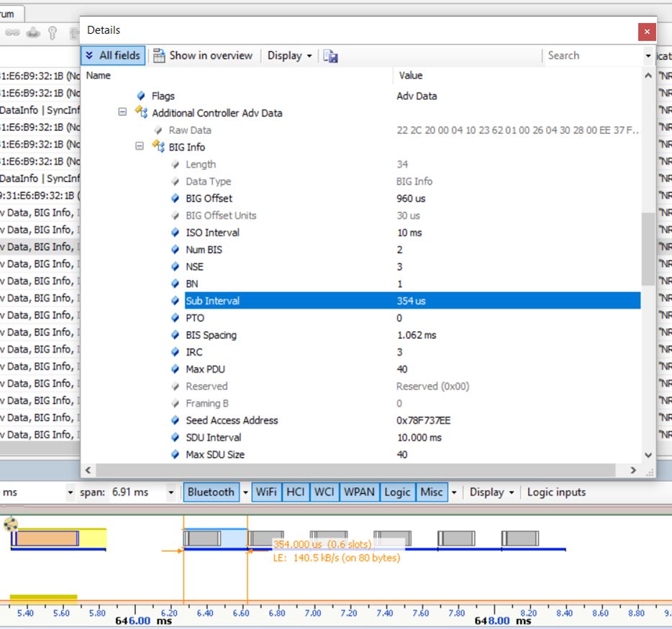Viewport: 672px width, 629px height.
Task: Click the save icon in Details toolbar
Action: [x=330, y=56]
